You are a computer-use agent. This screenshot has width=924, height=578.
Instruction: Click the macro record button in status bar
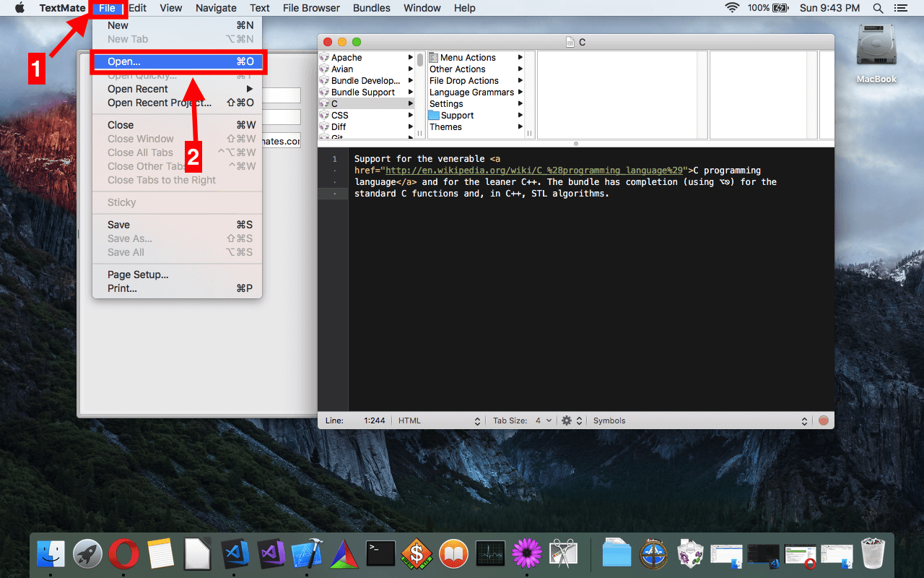(x=824, y=420)
